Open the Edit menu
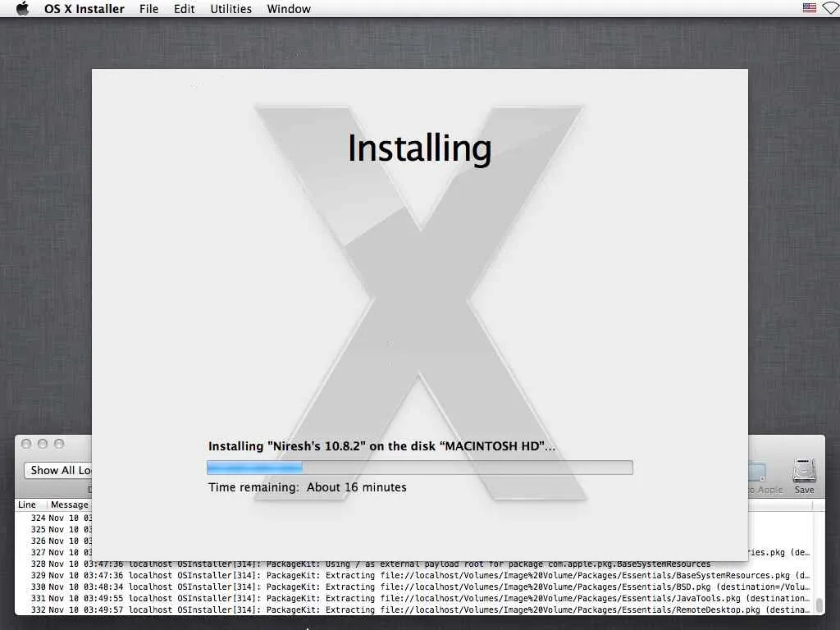 pyautogui.click(x=185, y=8)
